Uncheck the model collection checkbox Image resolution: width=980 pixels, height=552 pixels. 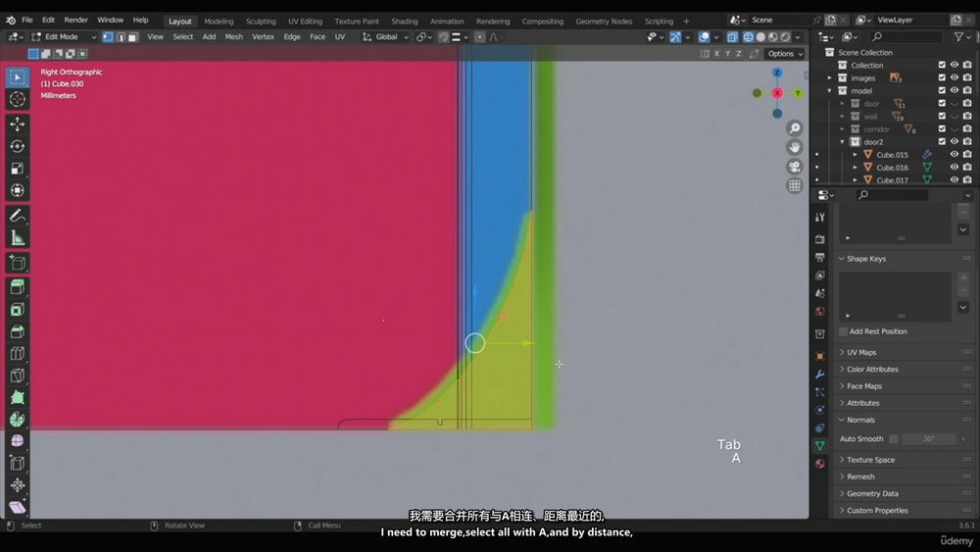tap(942, 90)
